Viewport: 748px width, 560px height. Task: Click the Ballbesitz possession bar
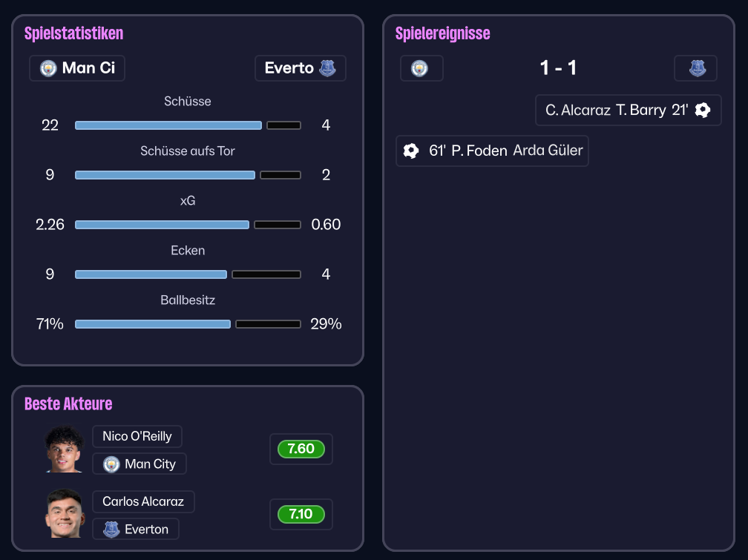coord(188,324)
